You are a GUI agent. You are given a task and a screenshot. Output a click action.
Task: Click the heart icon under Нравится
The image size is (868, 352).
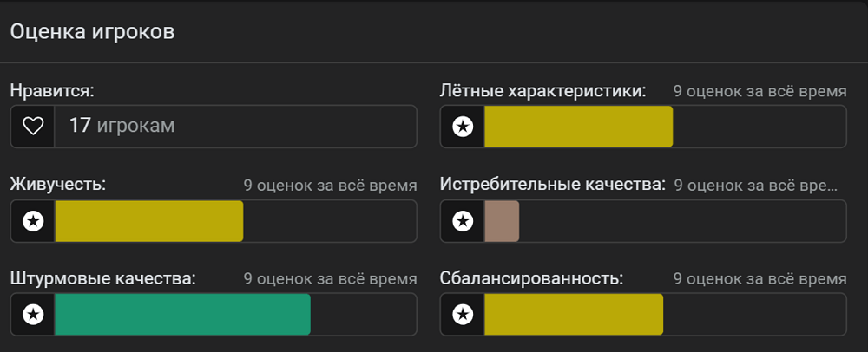pyautogui.click(x=33, y=127)
